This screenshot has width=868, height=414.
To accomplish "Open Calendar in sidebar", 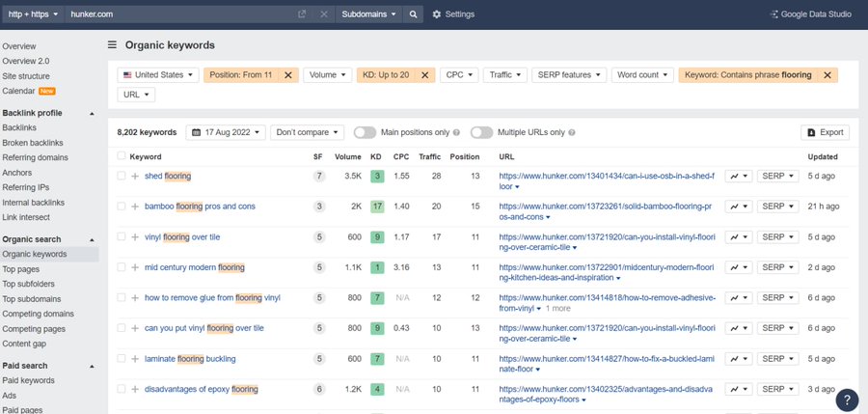I will 19,91.
